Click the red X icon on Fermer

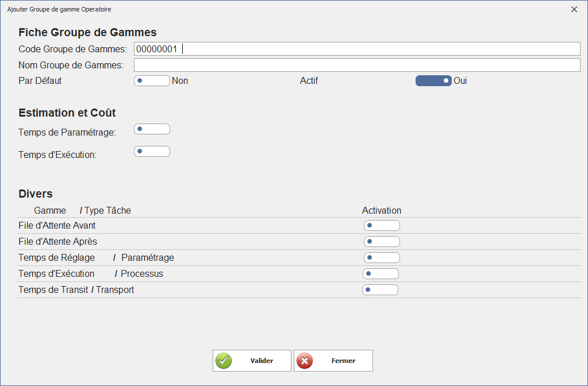(305, 361)
